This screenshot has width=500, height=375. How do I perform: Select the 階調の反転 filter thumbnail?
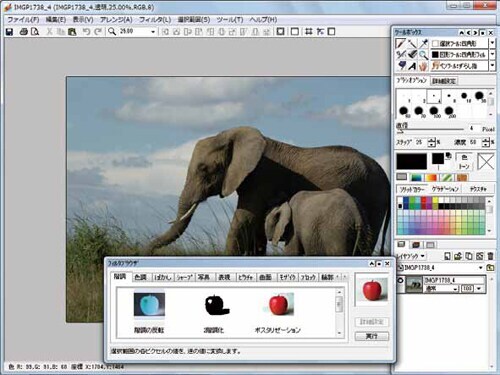click(x=149, y=304)
